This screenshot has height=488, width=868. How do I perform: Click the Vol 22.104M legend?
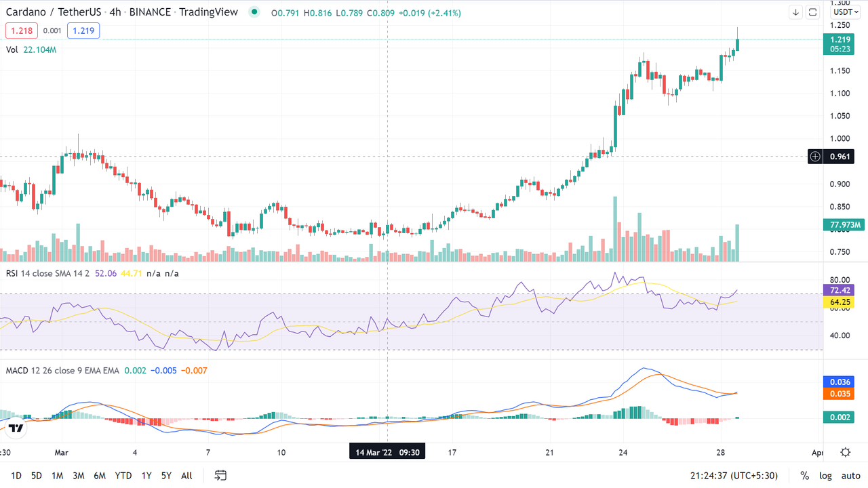click(31, 49)
